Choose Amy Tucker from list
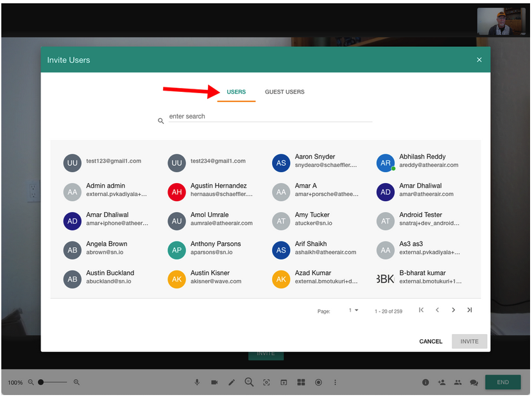 point(303,221)
